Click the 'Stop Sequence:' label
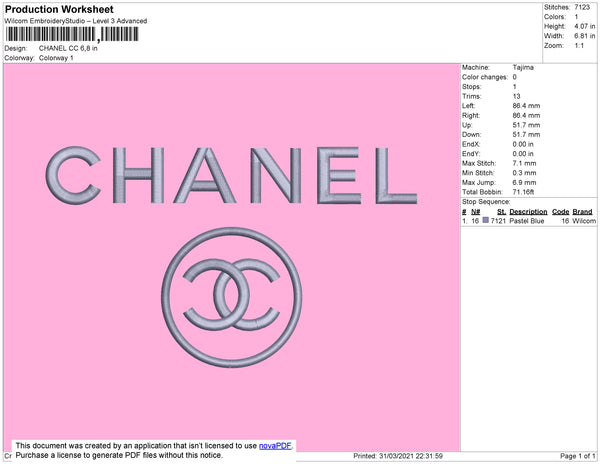 pyautogui.click(x=486, y=202)
